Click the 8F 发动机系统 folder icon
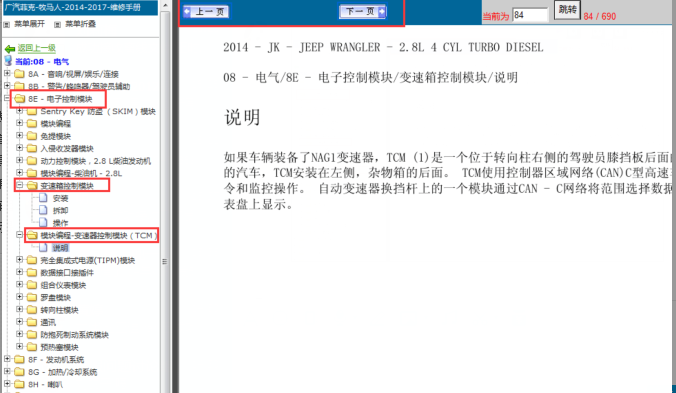Image resolution: width=676 pixels, height=393 pixels. pos(19,359)
